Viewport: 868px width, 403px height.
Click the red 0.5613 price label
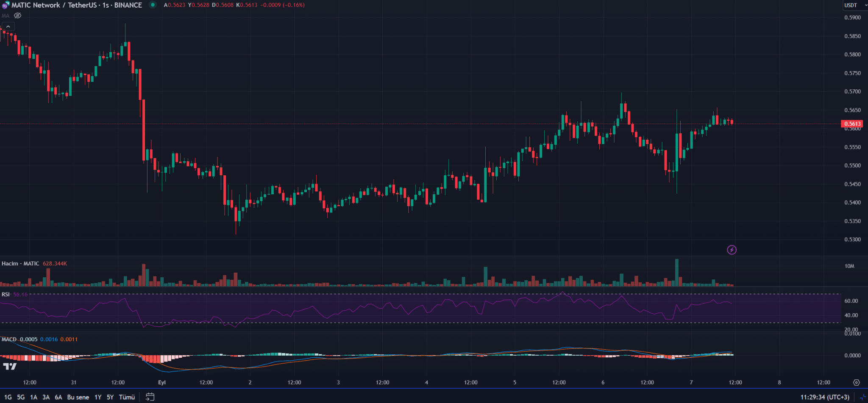[x=852, y=124]
